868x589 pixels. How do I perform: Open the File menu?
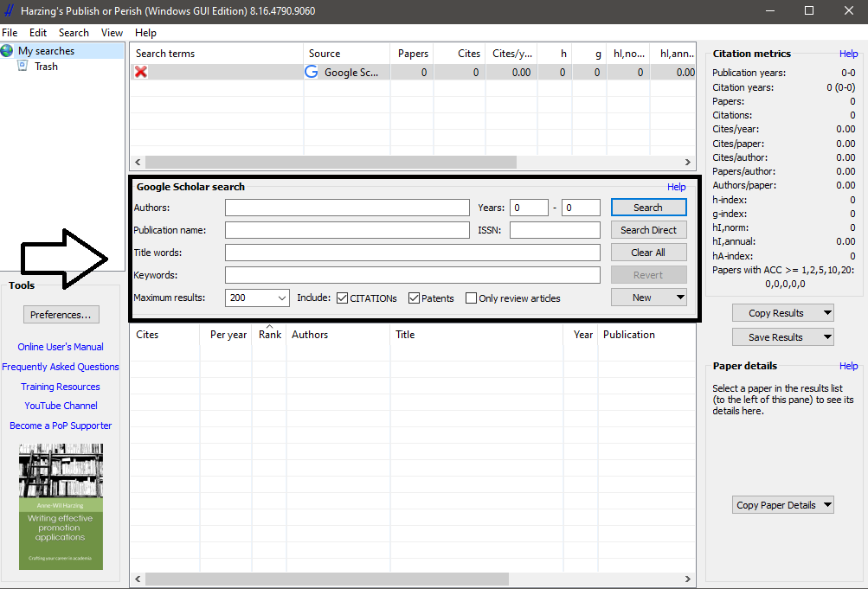[10, 33]
